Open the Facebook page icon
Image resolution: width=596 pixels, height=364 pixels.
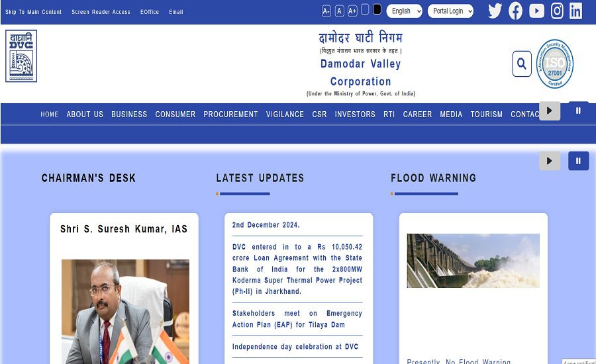click(x=515, y=11)
